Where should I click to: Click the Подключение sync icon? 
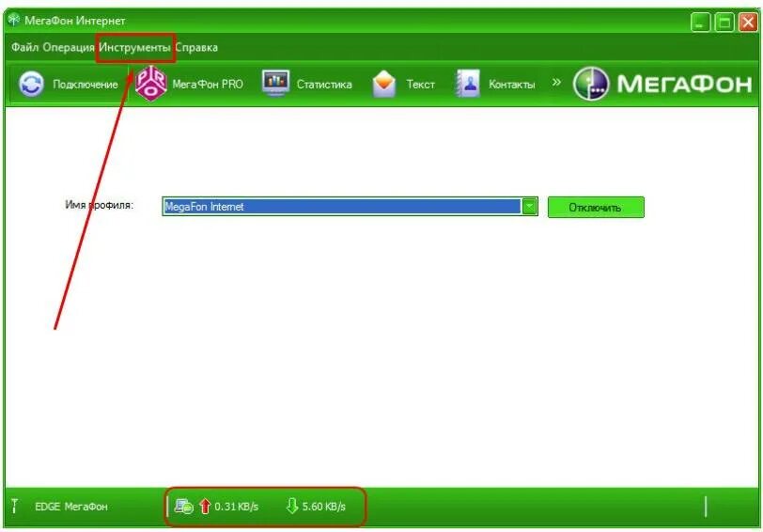coord(32,84)
